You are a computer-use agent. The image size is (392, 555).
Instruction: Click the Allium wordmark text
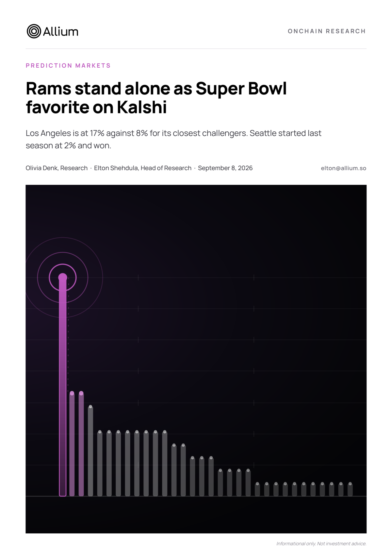[x=61, y=32]
